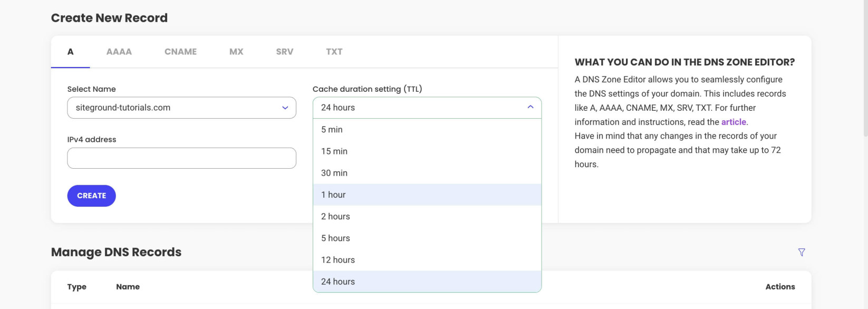Screen dimensions: 868x309
Task: Click the page vertical scrollbar
Action: click(865, 69)
